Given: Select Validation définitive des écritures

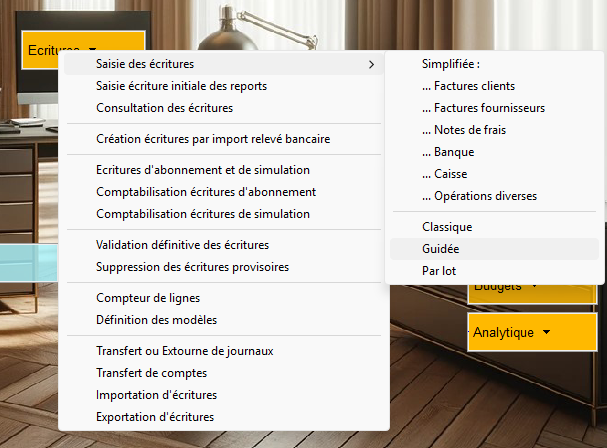Looking at the screenshot, I should tap(182, 245).
